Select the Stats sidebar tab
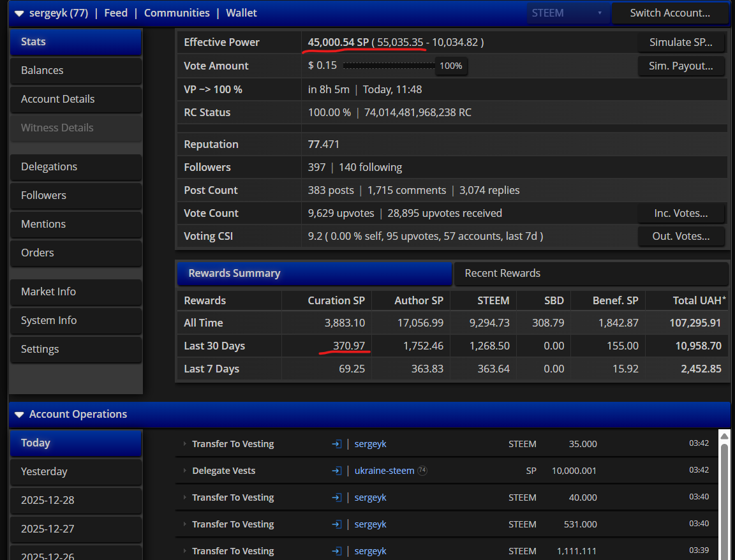 76,41
